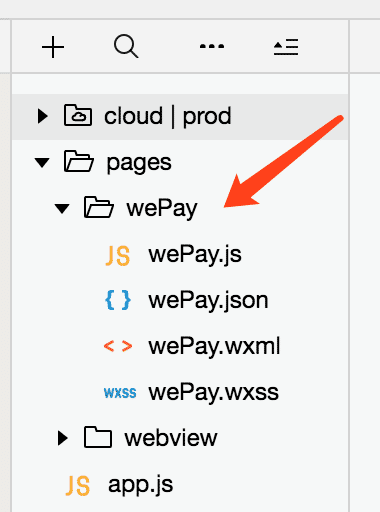This screenshot has height=512, width=380.
Task: Click the JS icon beside wePay.js
Action: pyautogui.click(x=118, y=256)
